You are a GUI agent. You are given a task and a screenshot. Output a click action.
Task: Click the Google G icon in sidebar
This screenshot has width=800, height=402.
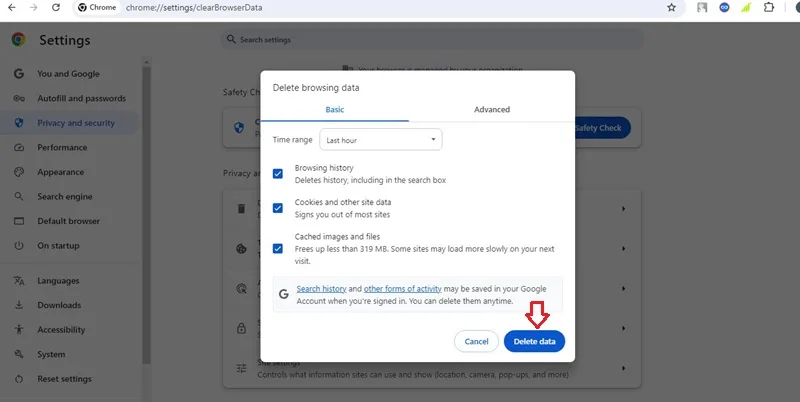click(19, 74)
